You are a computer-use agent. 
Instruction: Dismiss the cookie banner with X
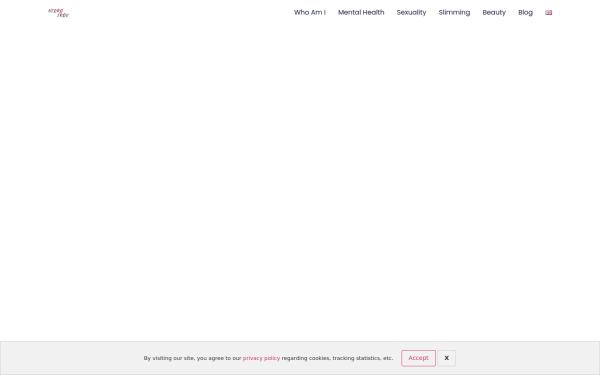pyautogui.click(x=446, y=358)
